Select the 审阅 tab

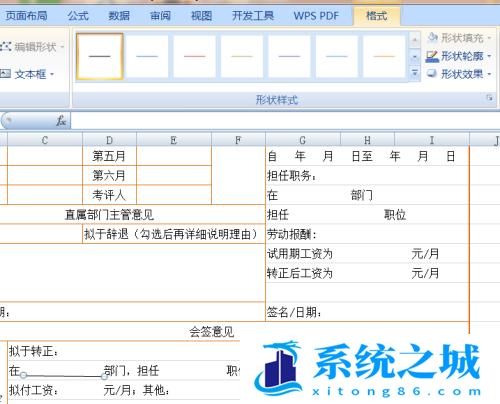tap(160, 16)
